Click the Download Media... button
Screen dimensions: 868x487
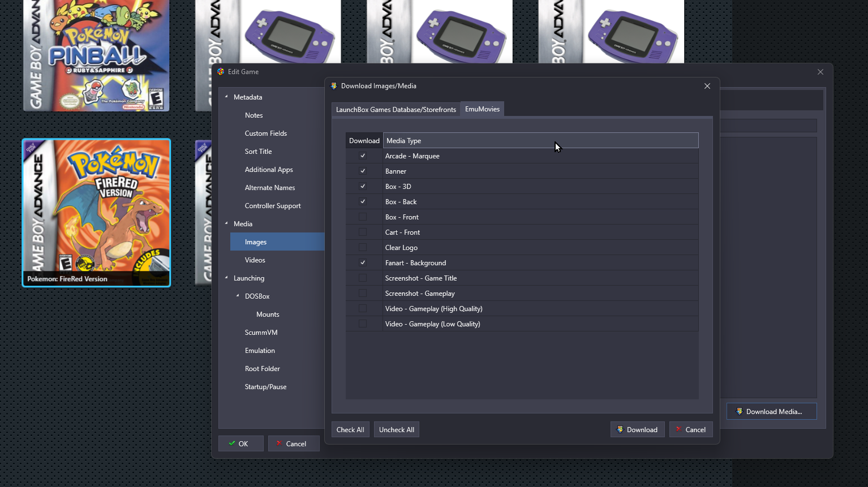[x=772, y=411]
